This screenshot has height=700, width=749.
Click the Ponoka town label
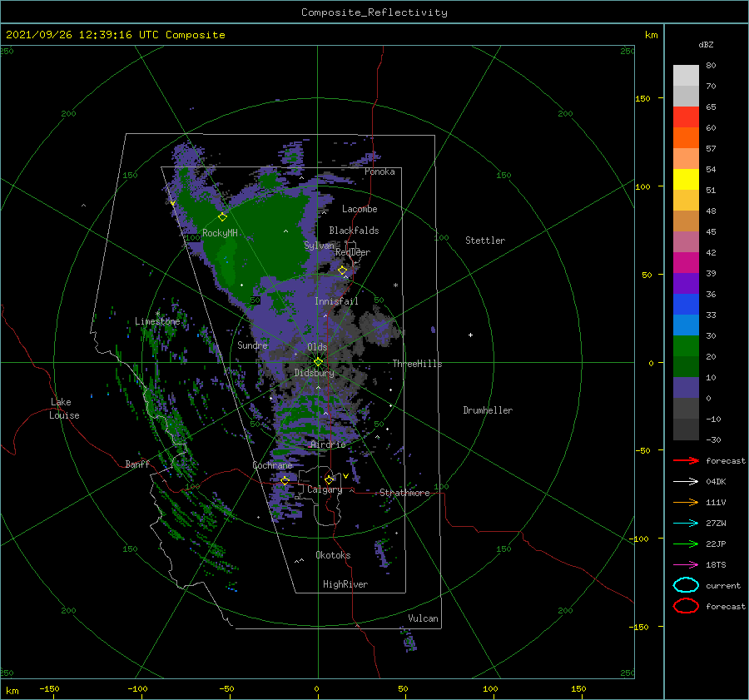[x=379, y=171]
